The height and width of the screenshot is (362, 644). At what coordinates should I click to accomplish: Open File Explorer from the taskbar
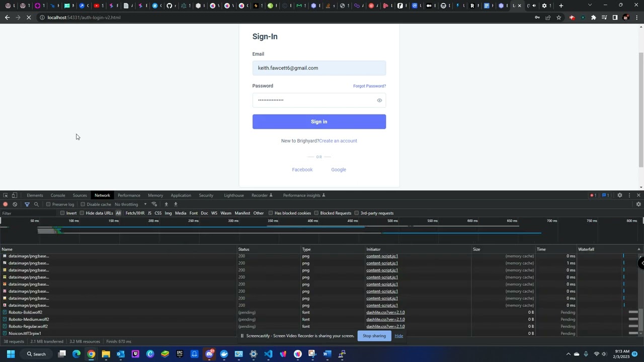coord(106,354)
